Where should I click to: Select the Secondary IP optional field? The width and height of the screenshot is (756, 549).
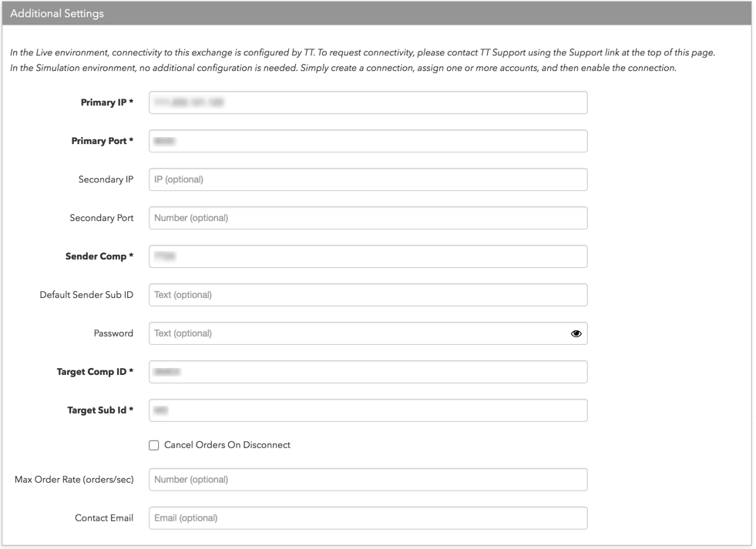[x=368, y=179]
